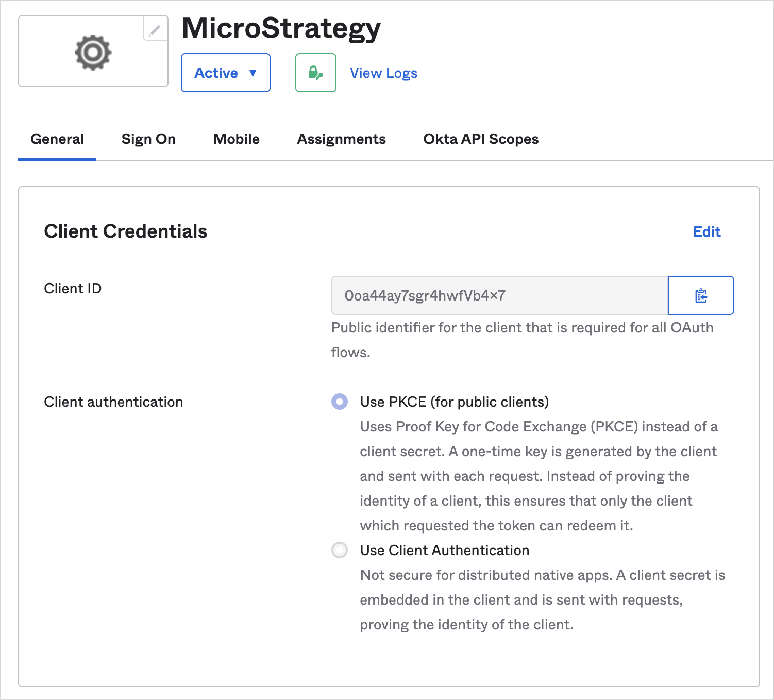The width and height of the screenshot is (774, 700).
Task: Open the Mobile tab
Action: point(237,139)
